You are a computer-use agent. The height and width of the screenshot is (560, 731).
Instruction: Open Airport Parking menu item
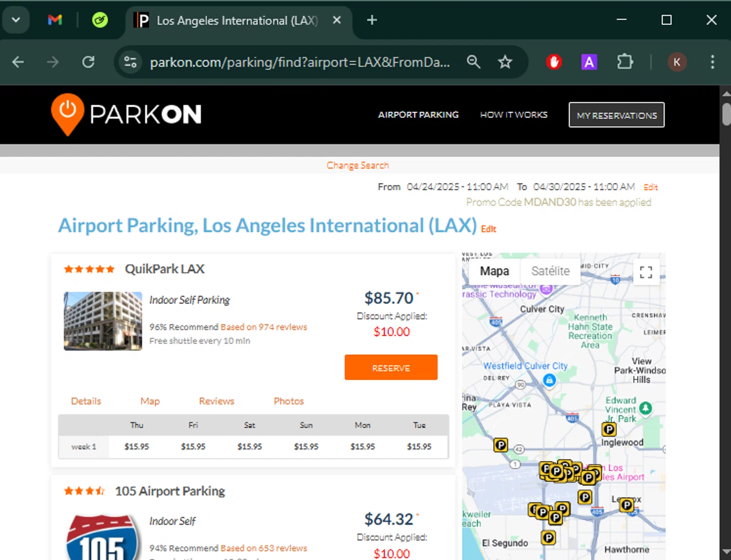pos(418,115)
